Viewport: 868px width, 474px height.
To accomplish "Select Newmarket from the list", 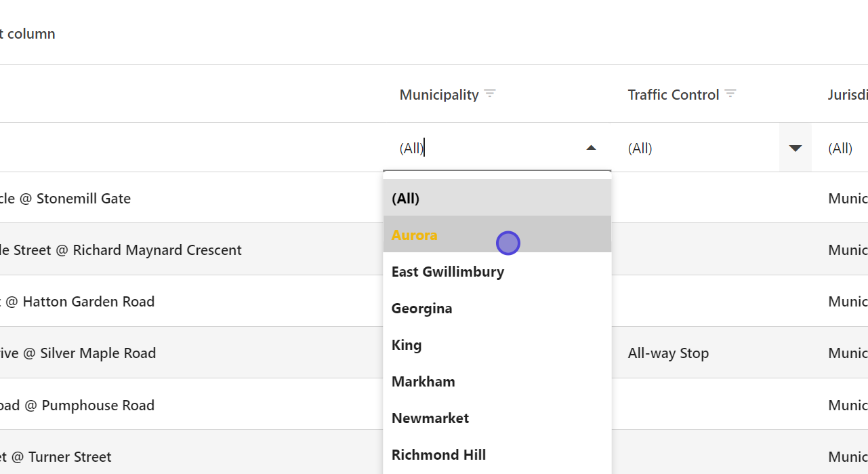I will [430, 418].
